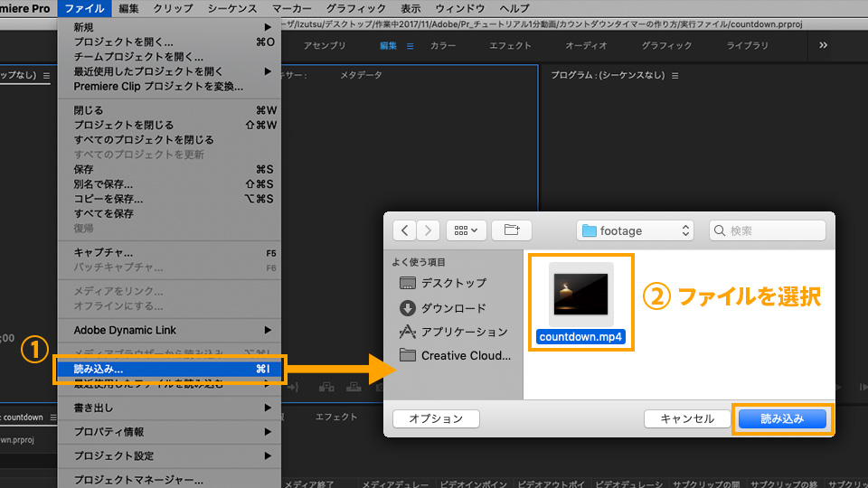This screenshot has width=868, height=488.
Task: Open メタデータ panel tab
Action: [361, 75]
